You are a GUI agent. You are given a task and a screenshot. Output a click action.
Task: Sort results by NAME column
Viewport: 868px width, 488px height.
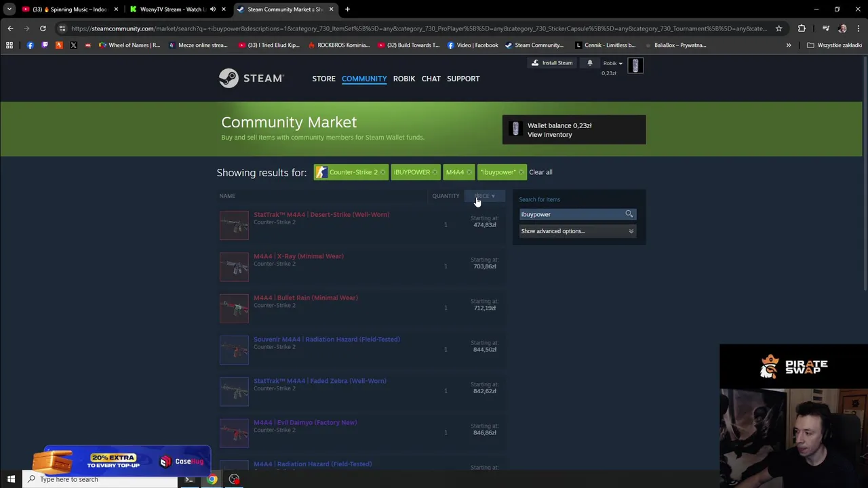coord(227,196)
